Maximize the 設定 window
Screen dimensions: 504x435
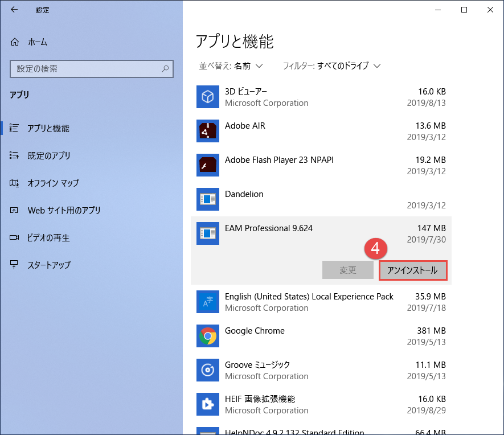click(464, 10)
